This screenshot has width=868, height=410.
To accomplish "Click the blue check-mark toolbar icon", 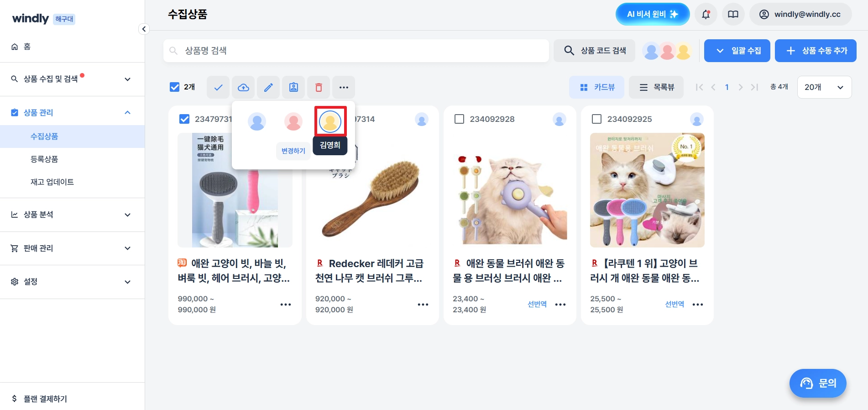I will (218, 87).
